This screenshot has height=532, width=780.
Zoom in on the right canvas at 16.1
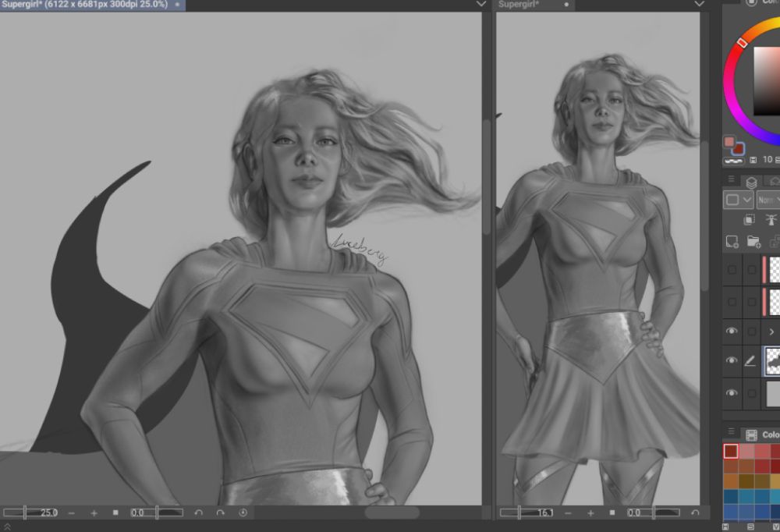tap(590, 512)
